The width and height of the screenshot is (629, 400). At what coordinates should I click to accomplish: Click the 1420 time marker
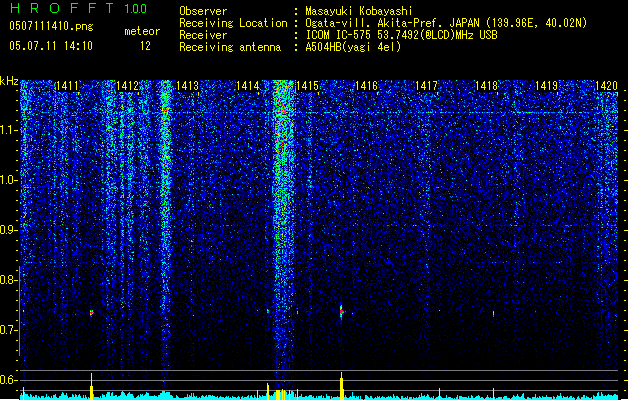[x=606, y=86]
